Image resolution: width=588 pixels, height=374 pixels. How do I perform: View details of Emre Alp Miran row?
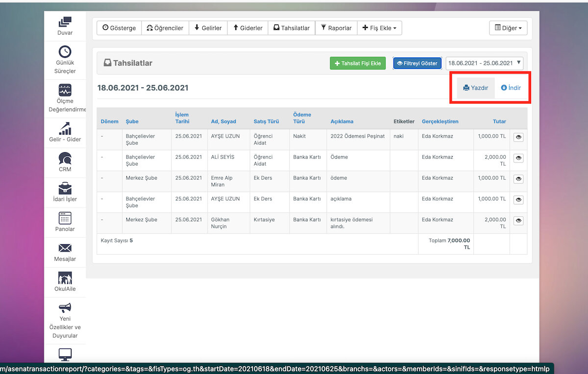click(x=518, y=179)
